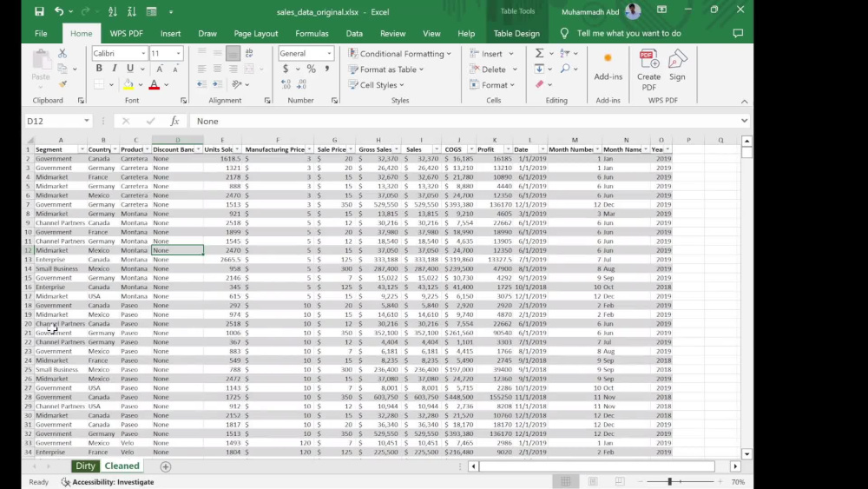Open Cell Styles menu

pyautogui.click(x=377, y=85)
